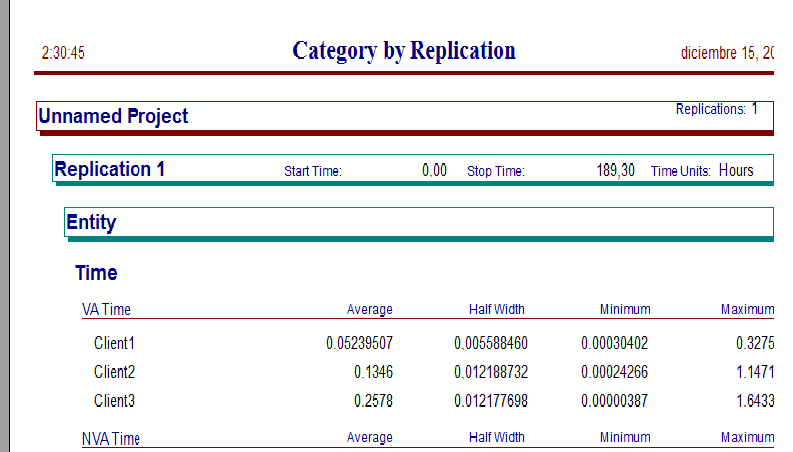Click Client2 half width value 0.012188732
The image size is (793, 452).
coord(491,372)
